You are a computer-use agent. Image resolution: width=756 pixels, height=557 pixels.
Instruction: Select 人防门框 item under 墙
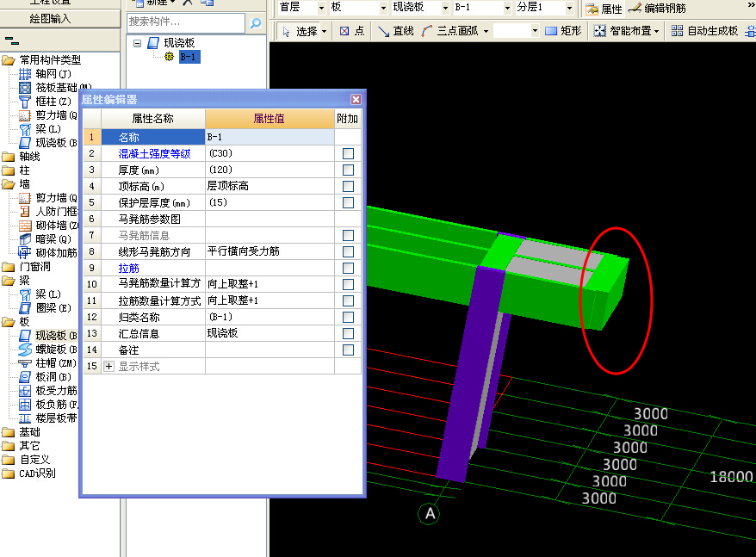click(x=48, y=212)
